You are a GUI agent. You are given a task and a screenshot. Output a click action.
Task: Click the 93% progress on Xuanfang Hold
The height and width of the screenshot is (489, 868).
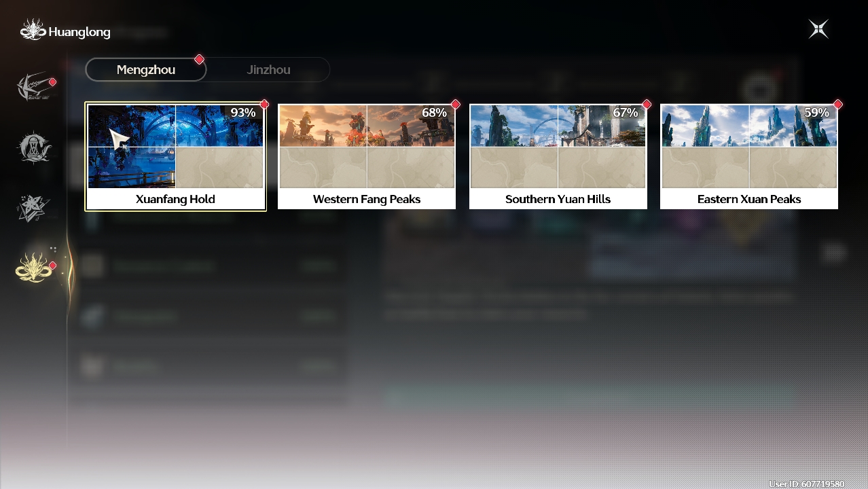point(243,113)
